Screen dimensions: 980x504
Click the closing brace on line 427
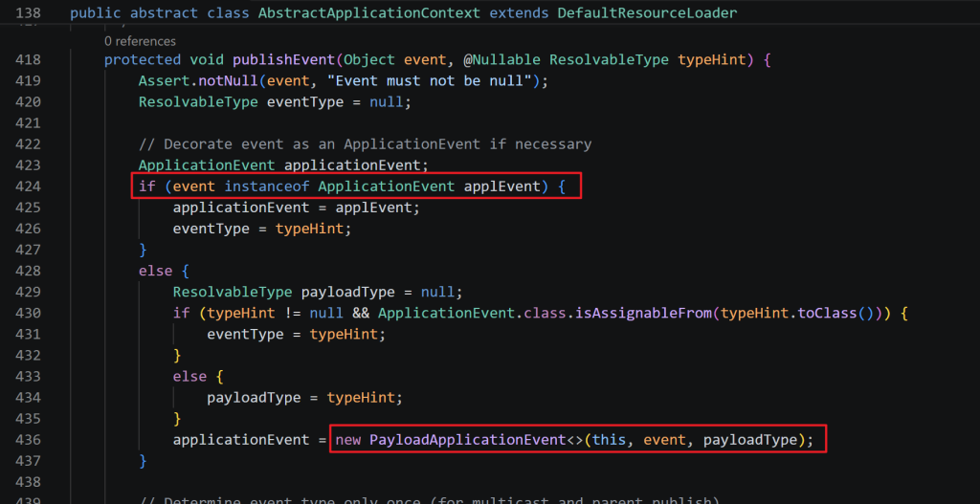tap(144, 250)
